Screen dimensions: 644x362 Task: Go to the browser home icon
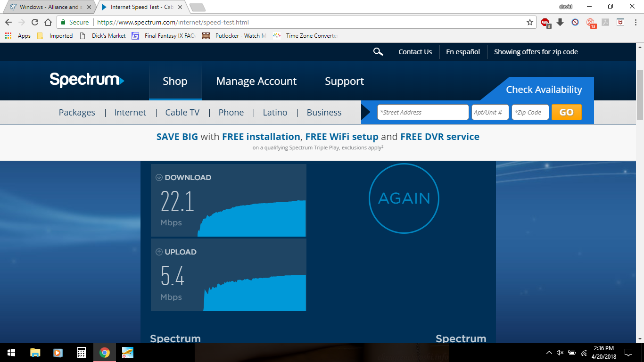(x=48, y=22)
